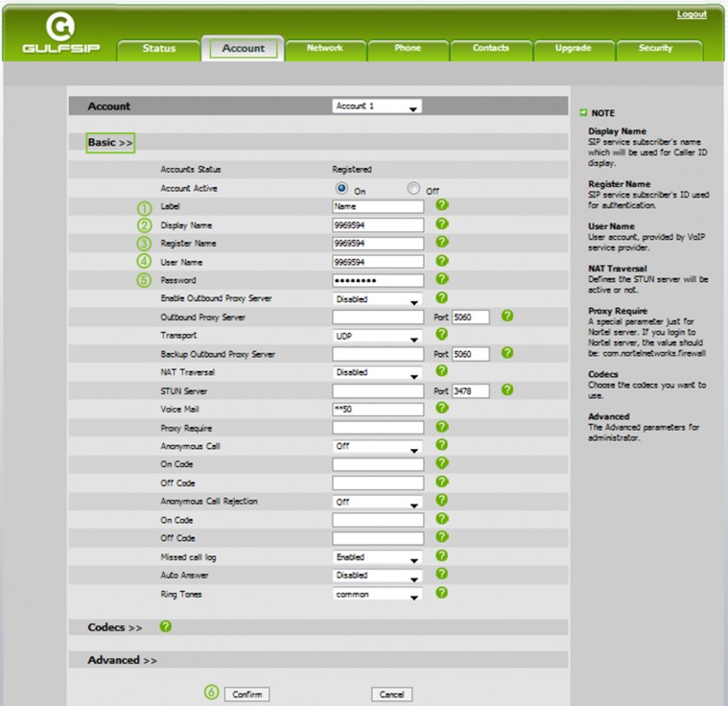Click help icon next to Anonymous Call
Screen dimensions: 728x706
[x=442, y=445]
